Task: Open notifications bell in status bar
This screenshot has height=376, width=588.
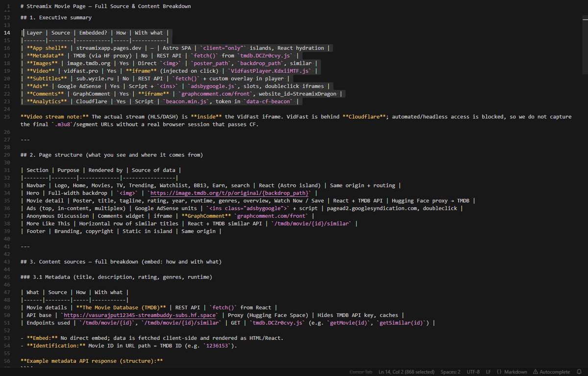Action: pyautogui.click(x=579, y=372)
